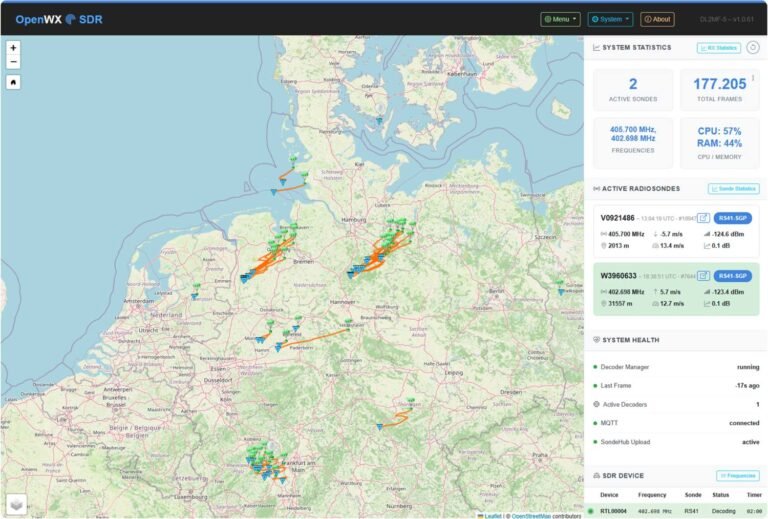Click the OpenWX SDR logo
The height and width of the screenshot is (519, 768).
click(59, 20)
